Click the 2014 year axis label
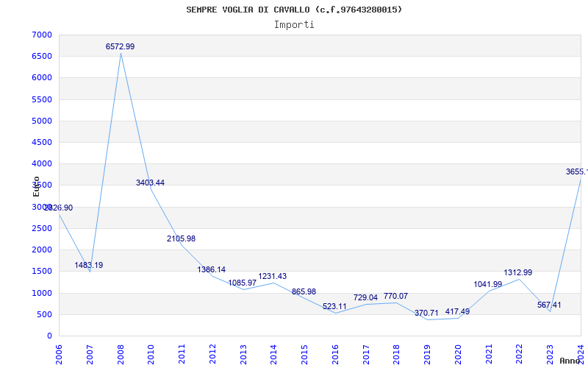Viewport: 588px width, 368px height. pyautogui.click(x=273, y=355)
